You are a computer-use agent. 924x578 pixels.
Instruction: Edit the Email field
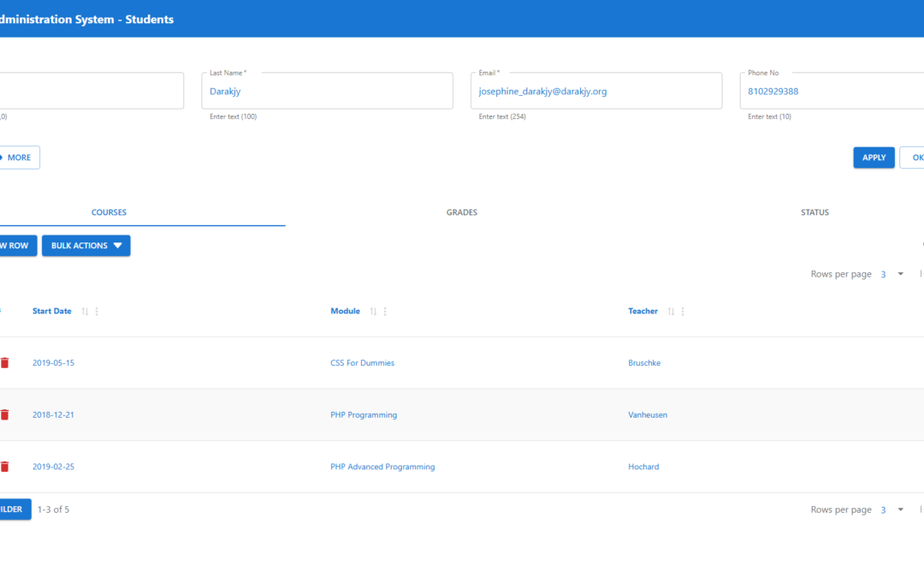click(x=595, y=91)
